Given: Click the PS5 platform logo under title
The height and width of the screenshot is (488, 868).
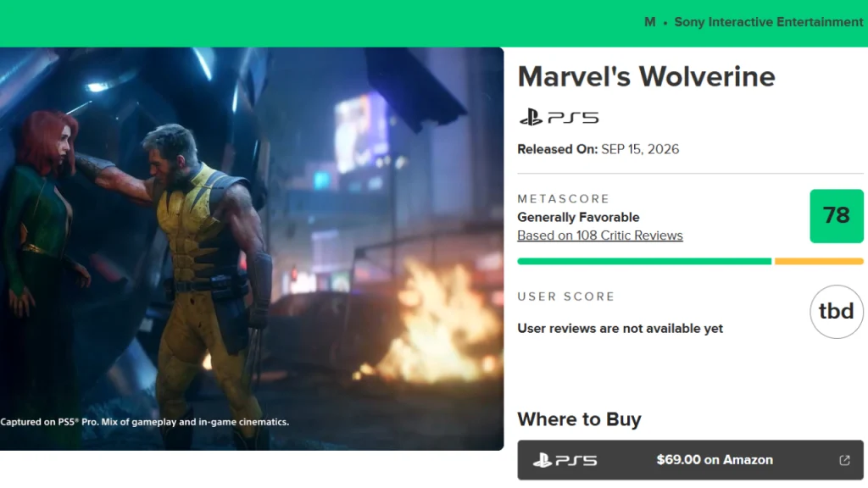Looking at the screenshot, I should tap(559, 117).
